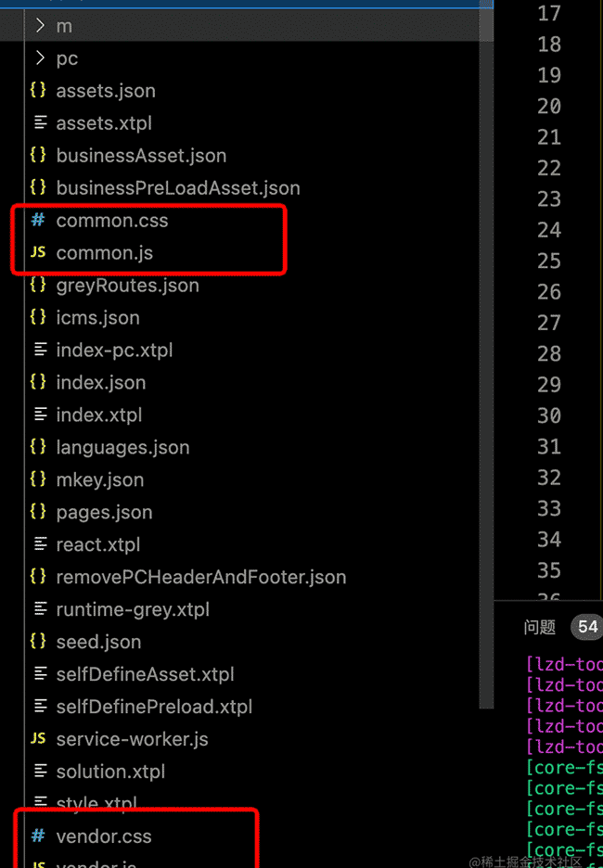
Task: Click the 54 problems count badge
Action: (x=587, y=627)
